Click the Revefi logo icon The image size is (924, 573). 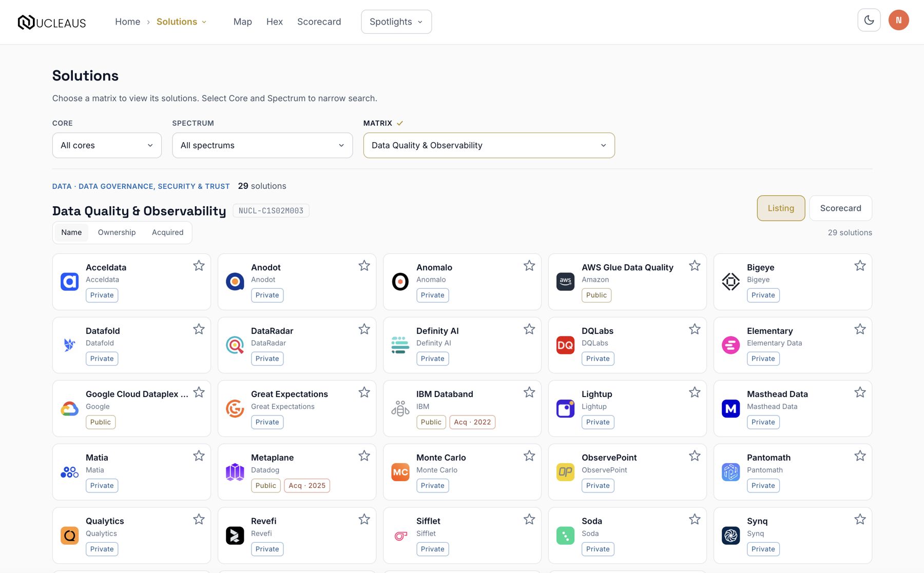(235, 536)
